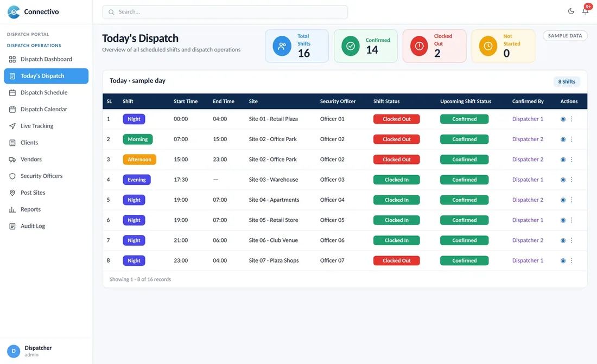Open Dispatch Calendar page
597x364 pixels.
coord(46,109)
